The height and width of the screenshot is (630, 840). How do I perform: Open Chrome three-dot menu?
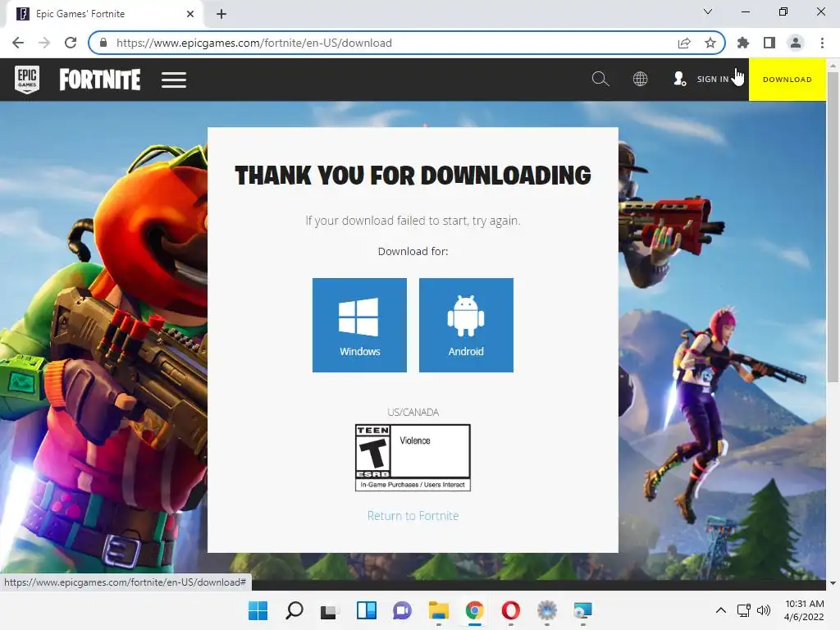pyautogui.click(x=822, y=43)
